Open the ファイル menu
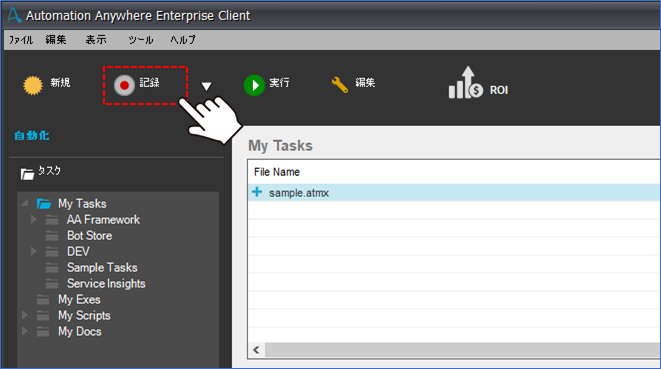Viewport: 661px width, 369px height. click(21, 40)
